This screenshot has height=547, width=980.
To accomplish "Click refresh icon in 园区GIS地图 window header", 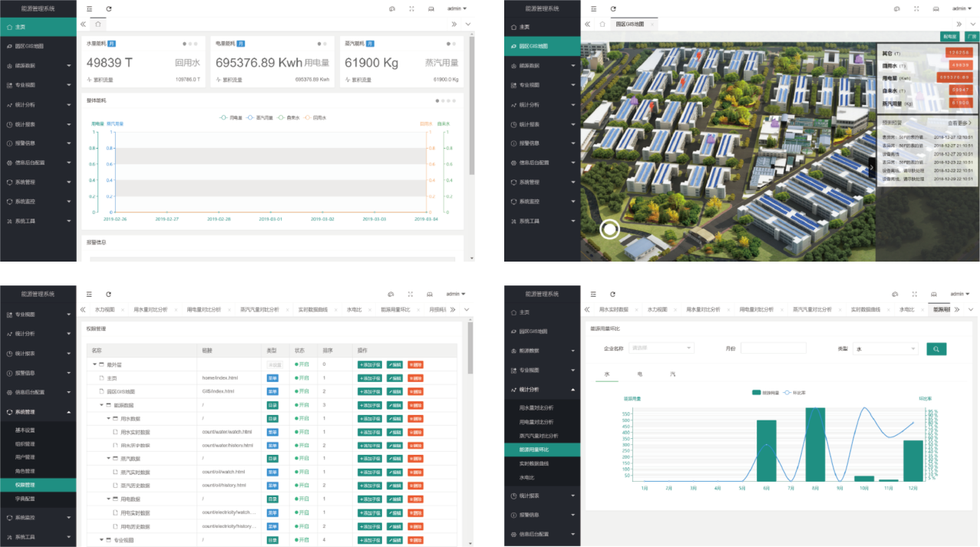I will pos(612,8).
